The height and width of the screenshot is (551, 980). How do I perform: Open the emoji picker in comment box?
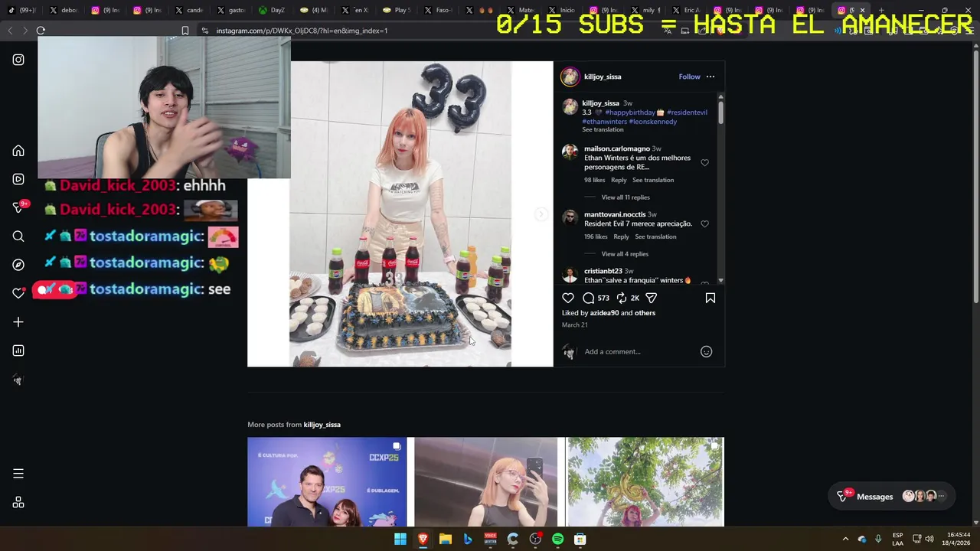pos(707,351)
